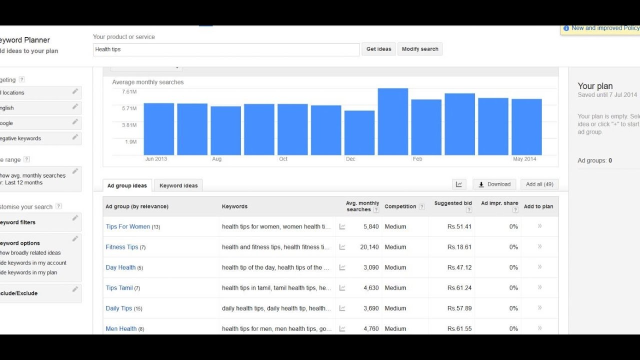The image size is (640, 360).
Task: Click 'Rs.51.41' suggested bid value
Action: click(459, 227)
